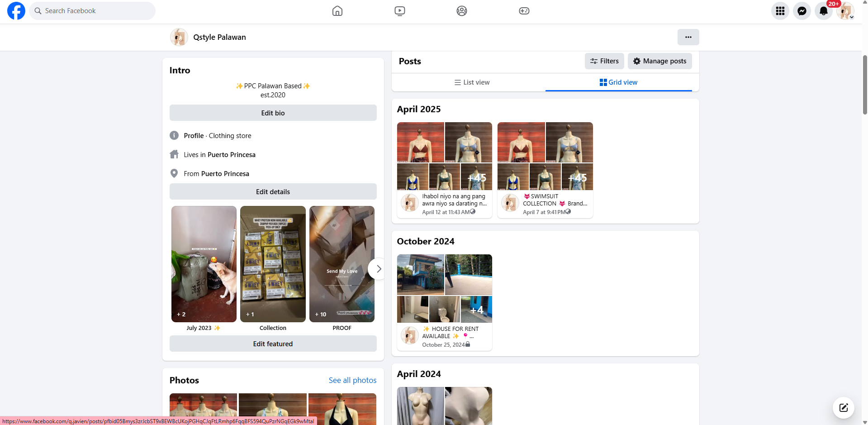The image size is (868, 425).
Task: Click the 'est.2020' bio text
Action: click(273, 95)
